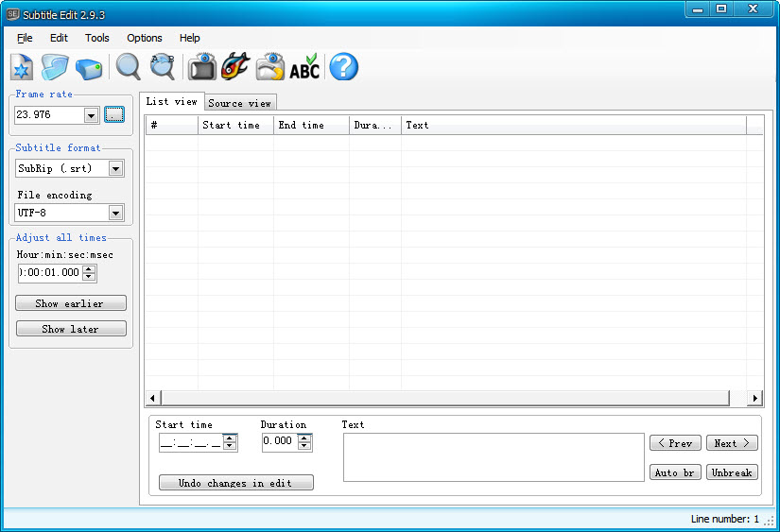Decrease Adjust all times value with down arrow
This screenshot has width=780, height=532.
(89, 277)
